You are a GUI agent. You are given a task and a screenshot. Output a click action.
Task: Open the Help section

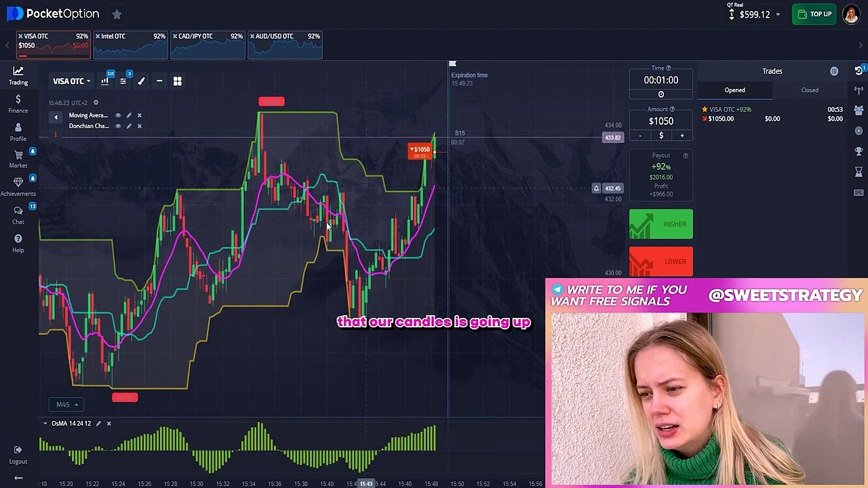tap(18, 243)
